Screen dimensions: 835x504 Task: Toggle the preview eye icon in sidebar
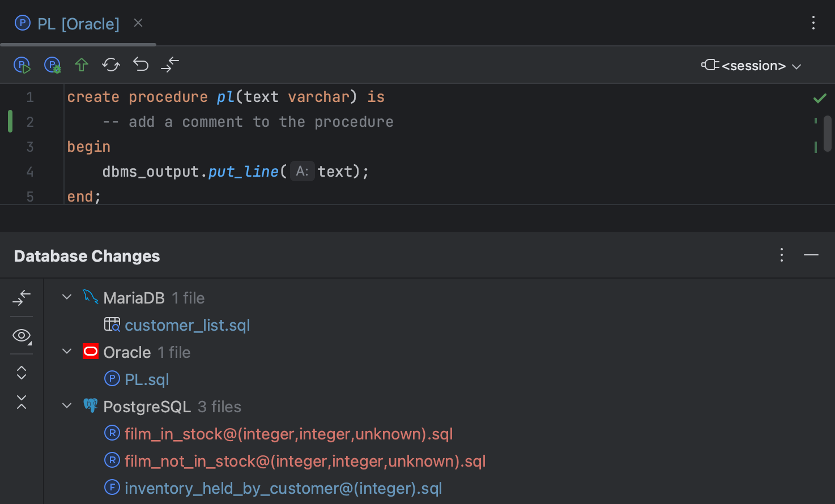(21, 335)
